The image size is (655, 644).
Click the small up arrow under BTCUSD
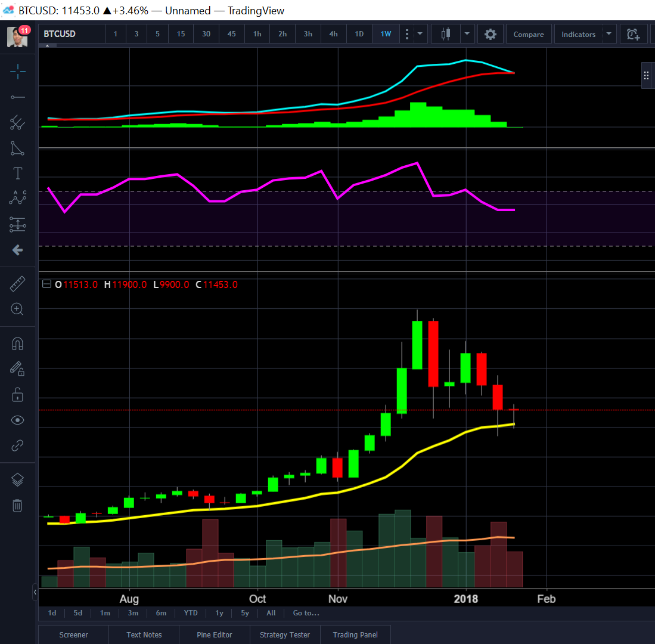coord(48,45)
